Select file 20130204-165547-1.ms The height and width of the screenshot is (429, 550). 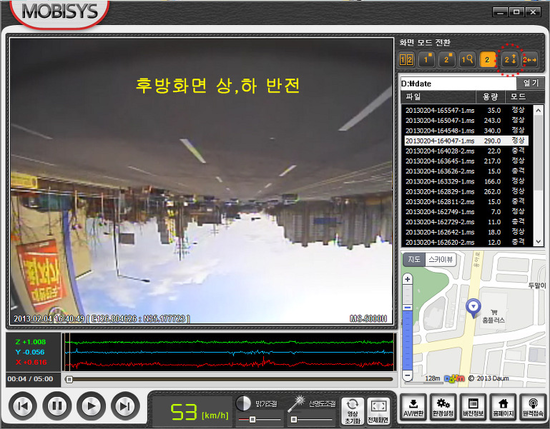click(467, 110)
